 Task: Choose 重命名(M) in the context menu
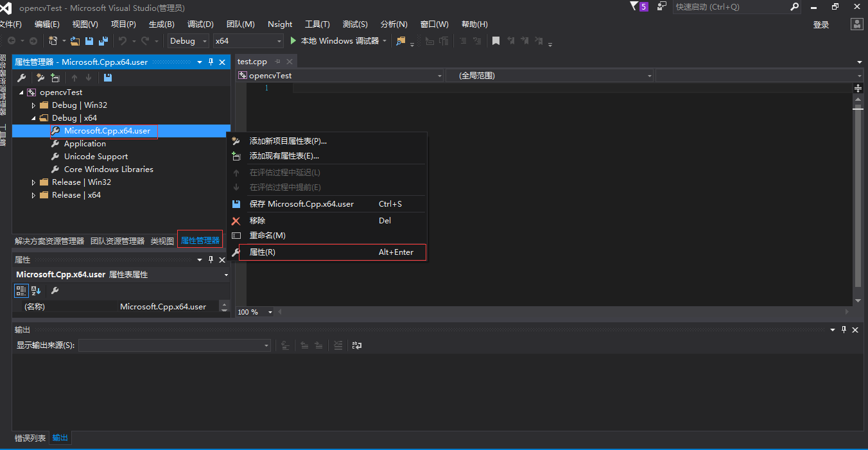[268, 235]
